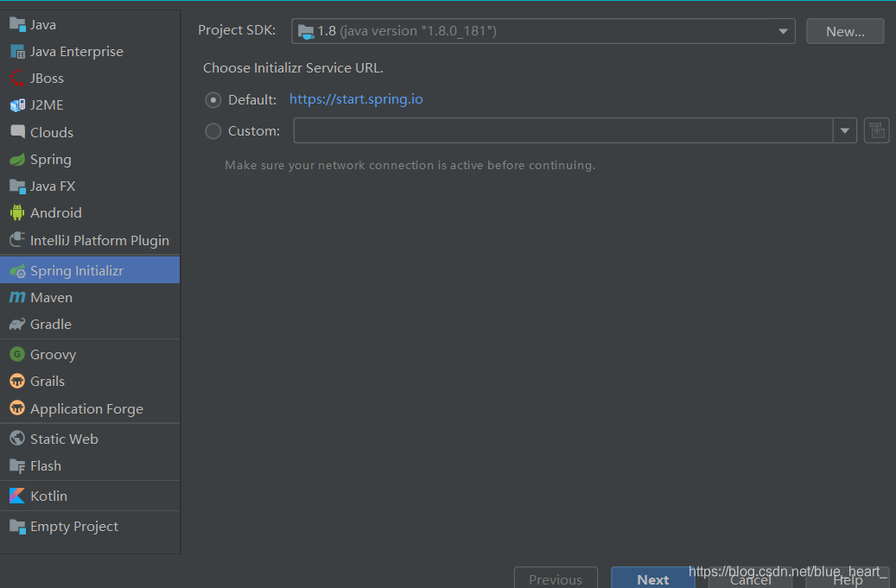Focus the Custom URL input field
The image size is (896, 588).
tap(563, 130)
